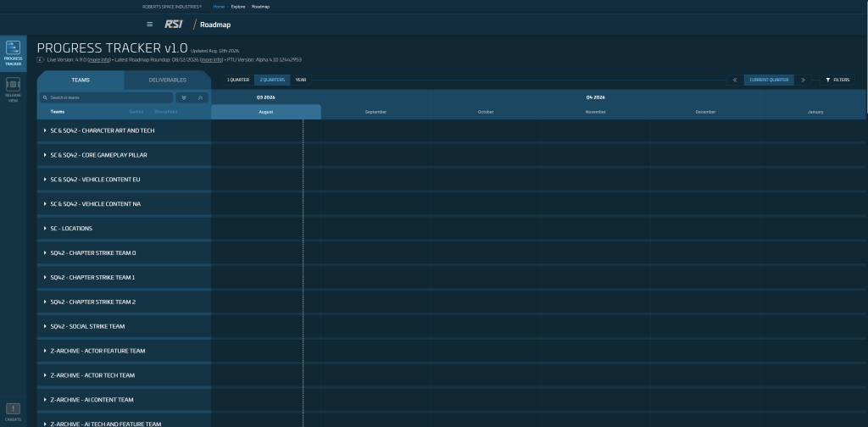Switch to Release View in the sidebar
This screenshot has width=868, height=427.
14,90
